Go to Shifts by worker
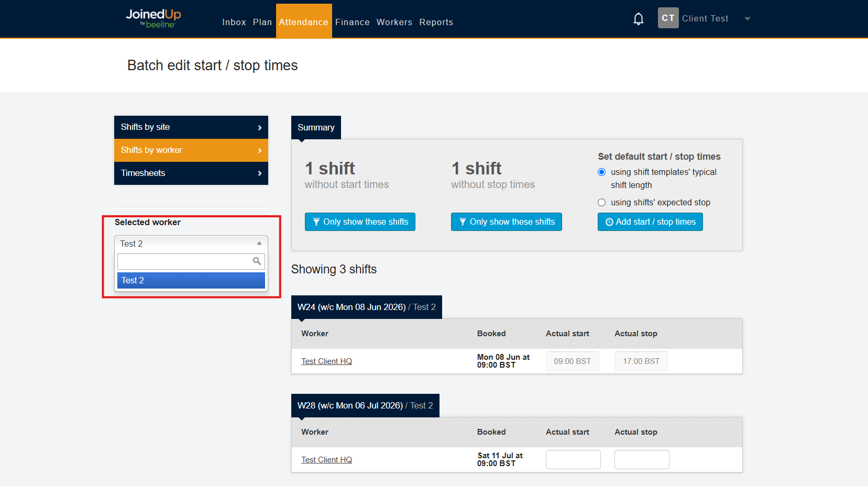868x486 pixels. pyautogui.click(x=191, y=150)
